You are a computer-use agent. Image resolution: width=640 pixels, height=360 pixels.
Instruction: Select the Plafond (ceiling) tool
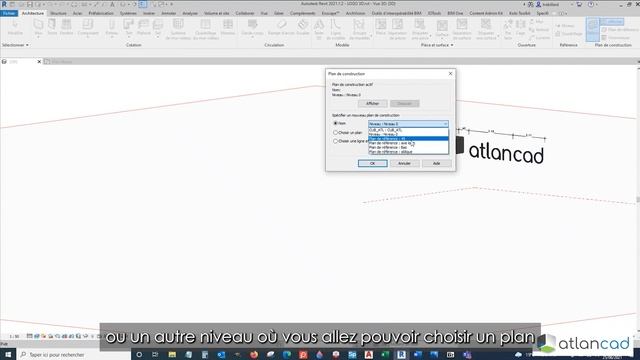point(143,27)
